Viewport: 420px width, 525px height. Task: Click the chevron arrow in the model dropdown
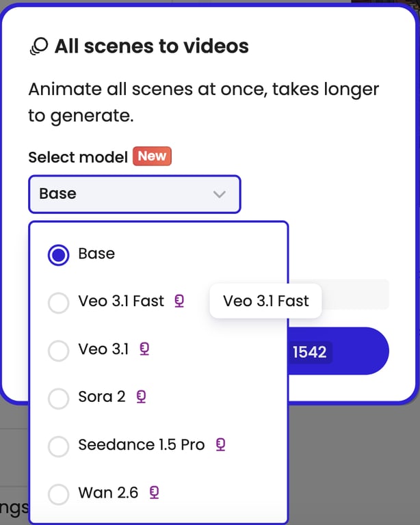coord(220,194)
